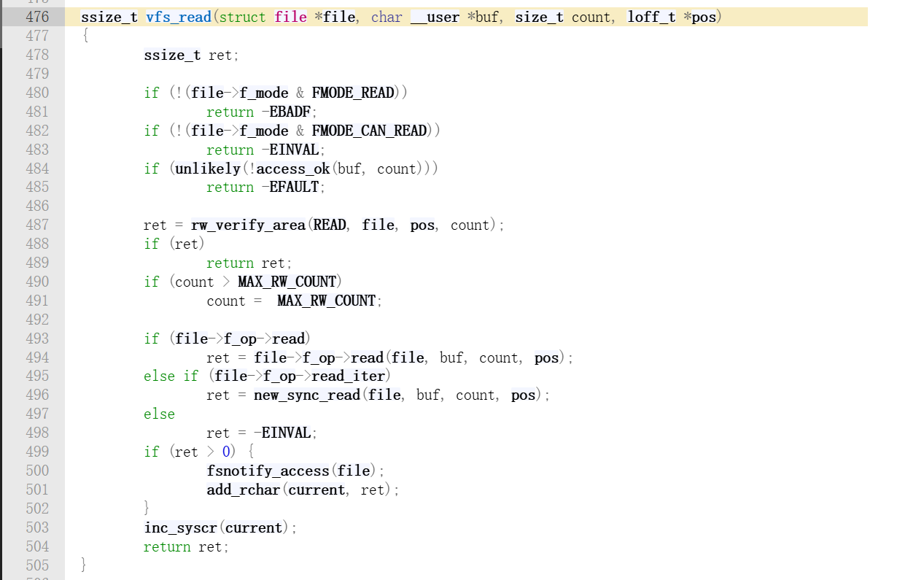Image resolution: width=924 pixels, height=580 pixels.
Task: Select line number 490 in the gutter
Action: [x=37, y=282]
